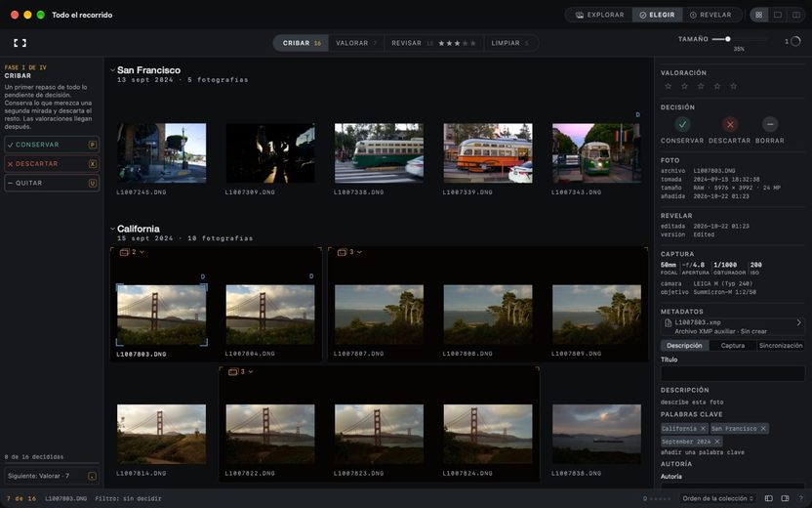Remove the California keyword tag
The image size is (812, 508).
tap(703, 428)
